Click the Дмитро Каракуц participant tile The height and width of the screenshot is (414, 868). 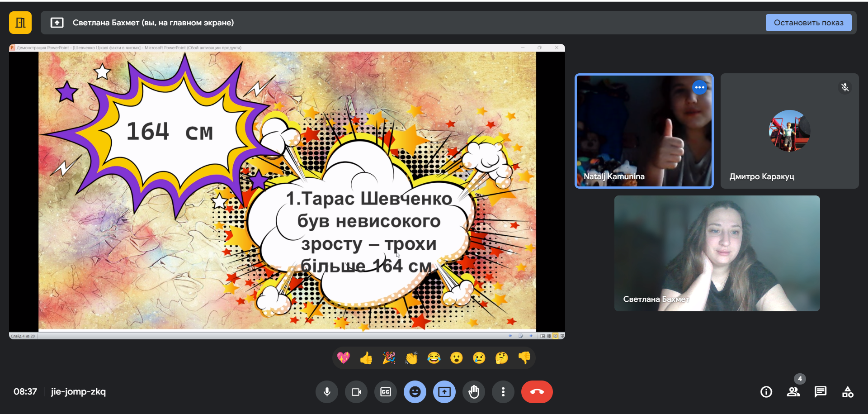pyautogui.click(x=789, y=131)
